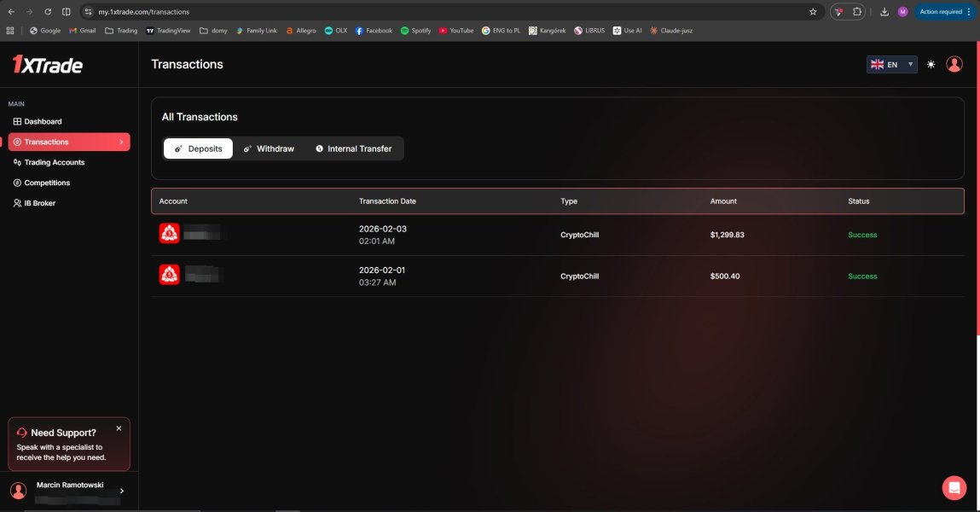This screenshot has width=980, height=512.
Task: Bookmark this page with star icon
Action: (x=813, y=12)
